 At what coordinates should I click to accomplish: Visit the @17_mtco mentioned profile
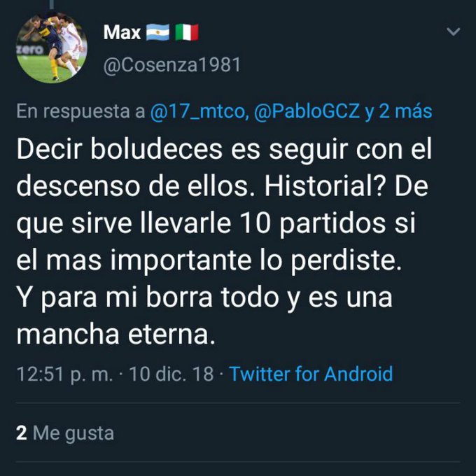198,111
